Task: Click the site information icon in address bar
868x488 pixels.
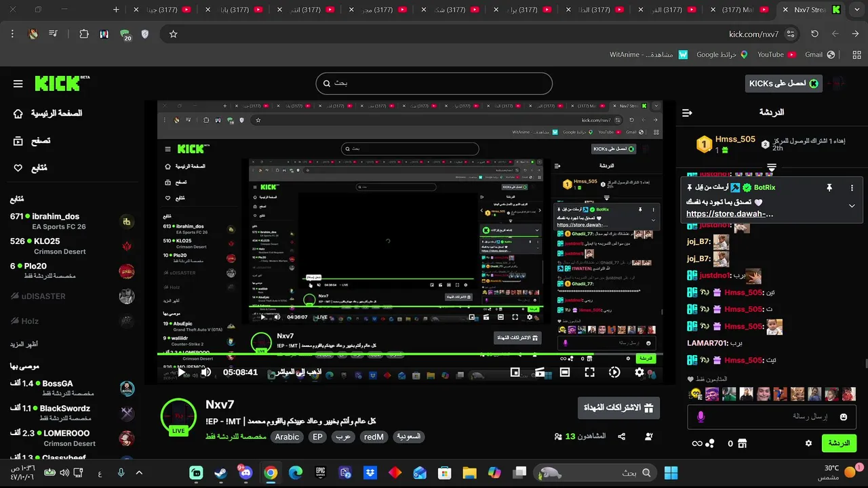Action: pyautogui.click(x=791, y=34)
